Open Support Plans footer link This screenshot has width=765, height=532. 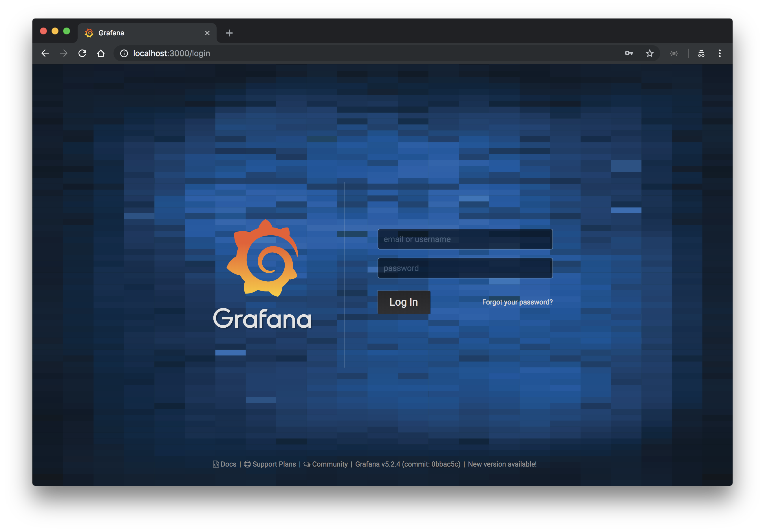[x=274, y=464]
